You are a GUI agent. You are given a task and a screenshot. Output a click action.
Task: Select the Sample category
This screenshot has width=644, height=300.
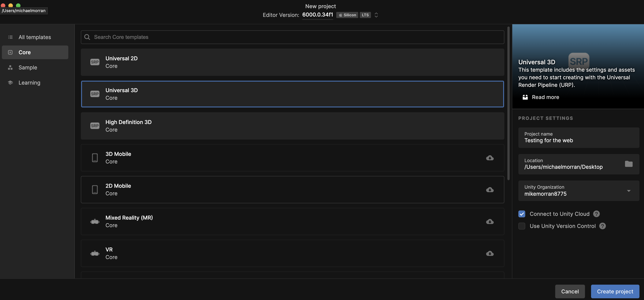tap(35, 68)
